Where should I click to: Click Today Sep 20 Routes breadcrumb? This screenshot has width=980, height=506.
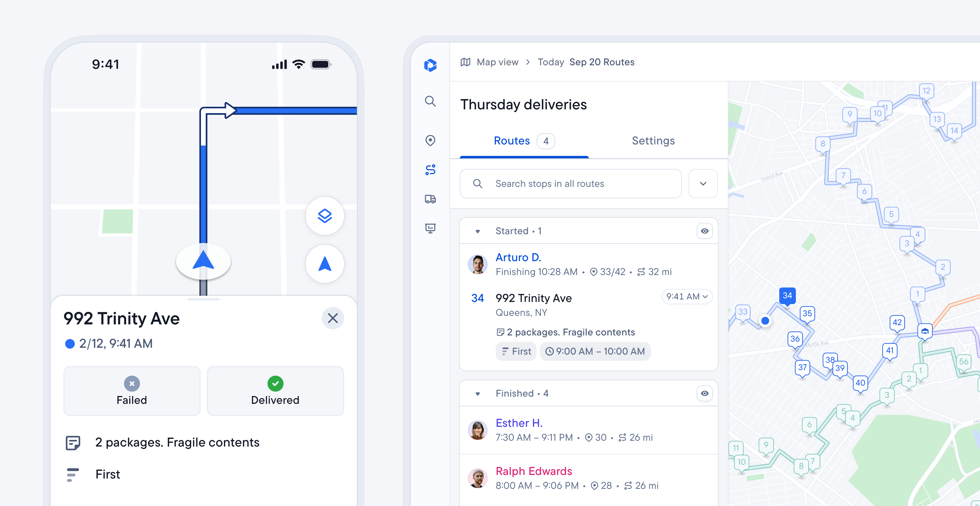586,62
